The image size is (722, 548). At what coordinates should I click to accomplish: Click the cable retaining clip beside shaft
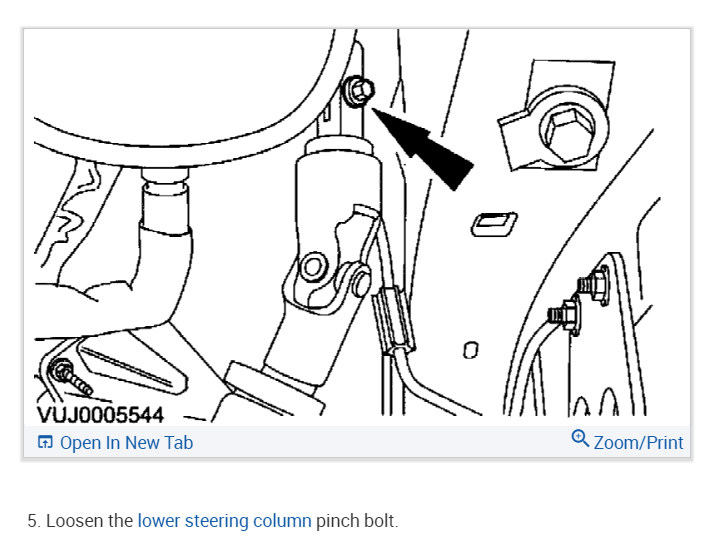tap(393, 319)
